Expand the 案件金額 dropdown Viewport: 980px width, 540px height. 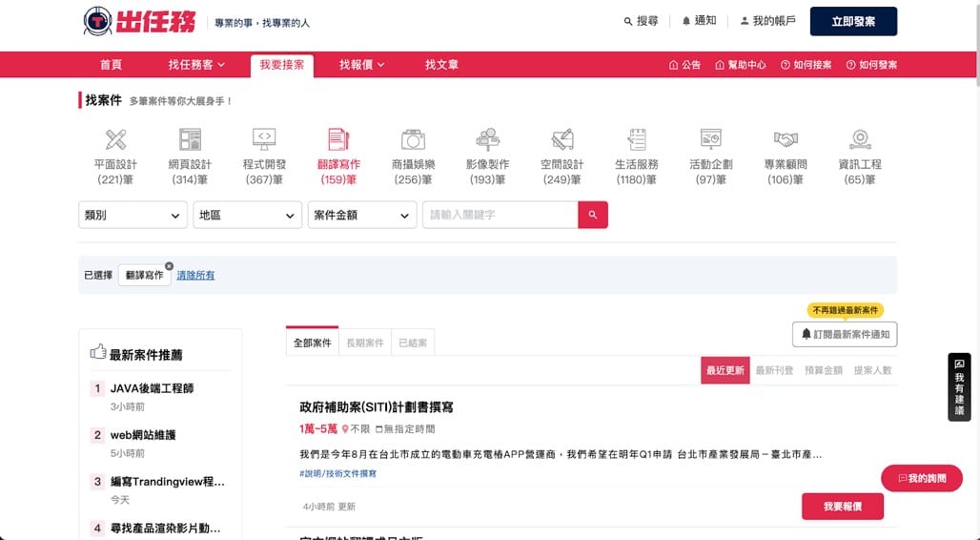click(362, 216)
